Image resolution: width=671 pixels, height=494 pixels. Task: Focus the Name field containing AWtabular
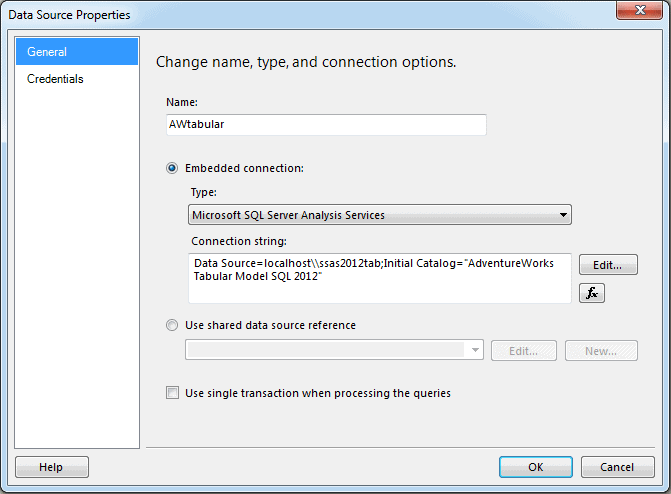click(x=326, y=125)
